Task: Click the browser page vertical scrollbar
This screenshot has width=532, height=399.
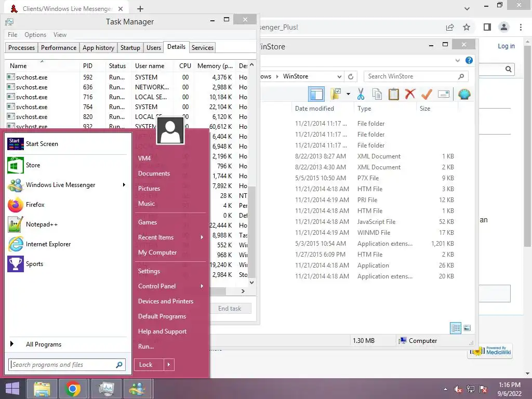Action: tap(527, 146)
